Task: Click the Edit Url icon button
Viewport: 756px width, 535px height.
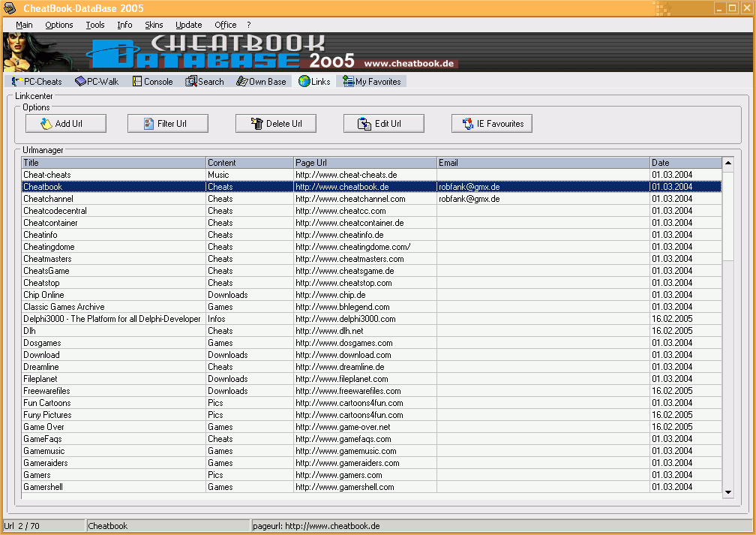Action: click(384, 124)
